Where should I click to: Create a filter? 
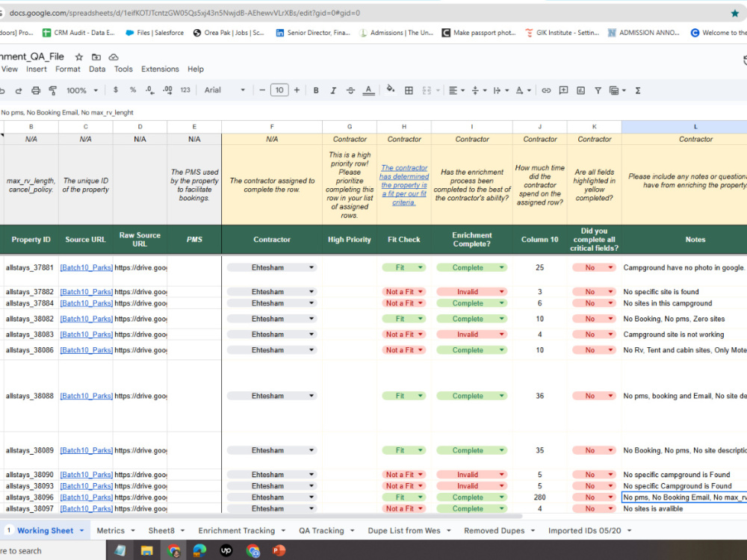click(x=598, y=90)
